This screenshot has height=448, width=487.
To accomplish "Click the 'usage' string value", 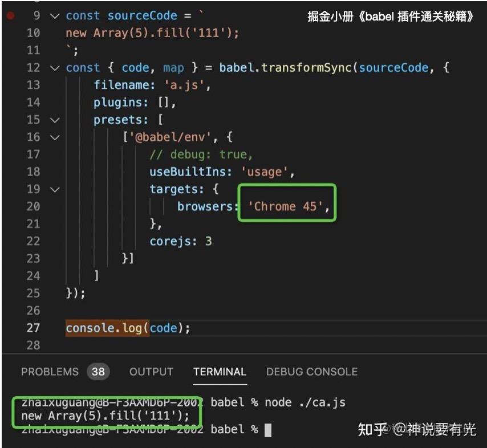I will click(x=264, y=172).
